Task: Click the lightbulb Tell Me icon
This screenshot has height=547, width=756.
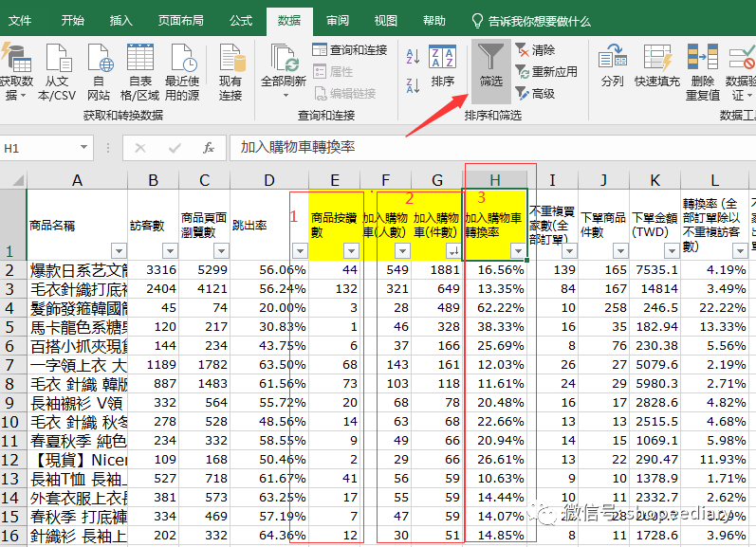Action: [x=477, y=21]
